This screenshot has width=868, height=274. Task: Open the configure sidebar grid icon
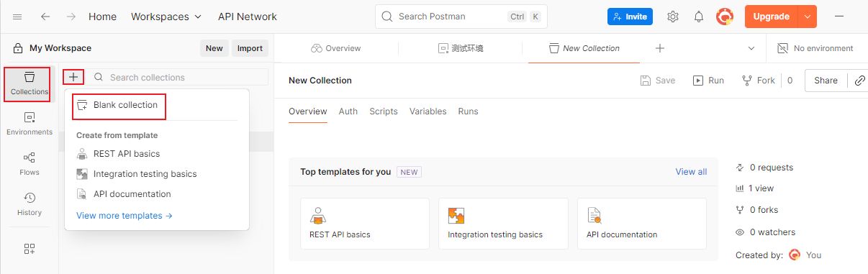(x=30, y=249)
